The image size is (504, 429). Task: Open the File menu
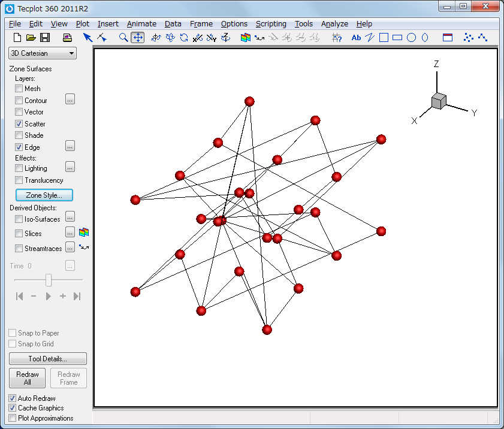15,24
